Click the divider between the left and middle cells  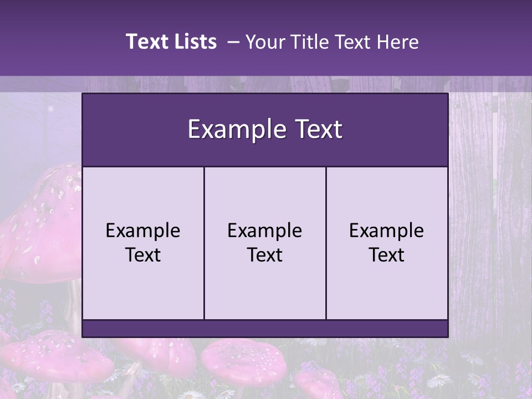(204, 243)
